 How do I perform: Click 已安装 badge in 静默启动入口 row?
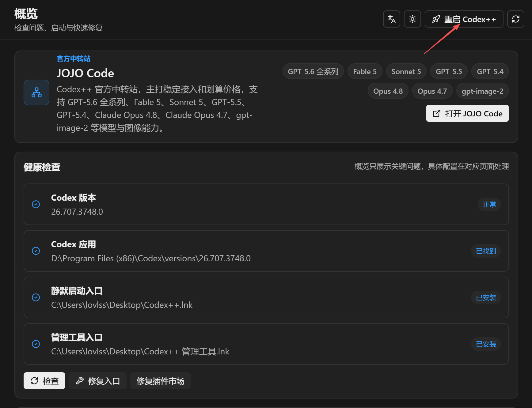click(x=486, y=297)
